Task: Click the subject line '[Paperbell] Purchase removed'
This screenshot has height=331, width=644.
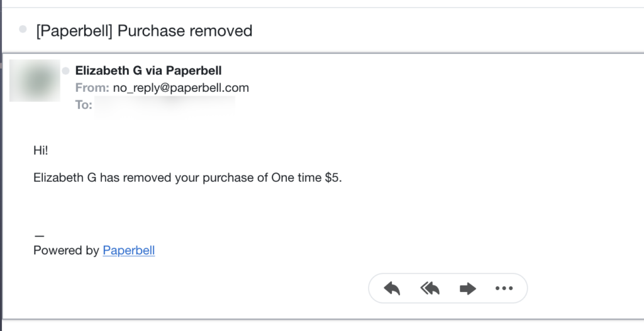Action: [144, 30]
